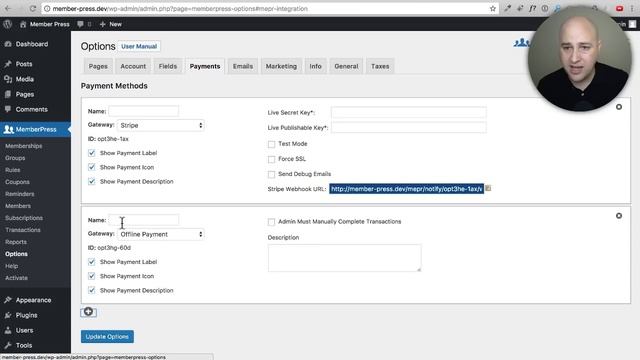Switch to the Account tab
Viewport: 640px width, 360px height.
tap(133, 66)
